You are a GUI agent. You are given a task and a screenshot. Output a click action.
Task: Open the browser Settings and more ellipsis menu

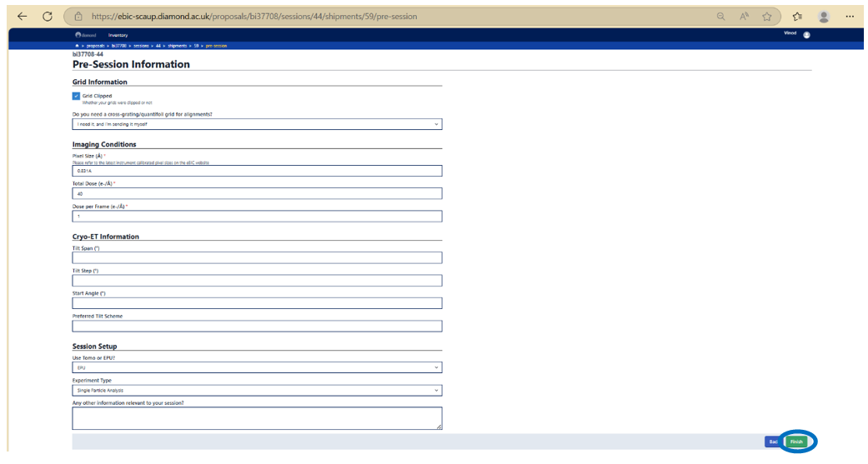point(850,17)
